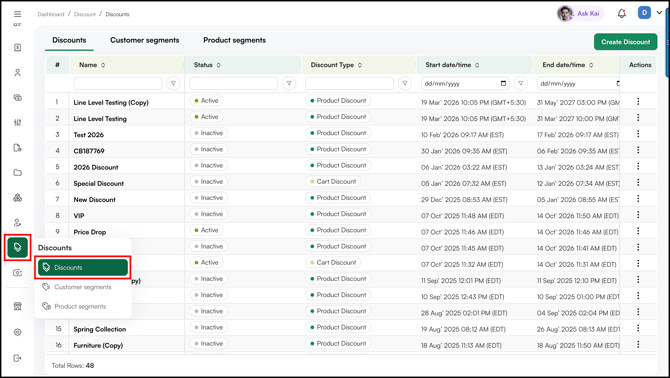Screen dimensions: 670x378
Task: Open the Start date calendar picker
Action: pyautogui.click(x=503, y=83)
